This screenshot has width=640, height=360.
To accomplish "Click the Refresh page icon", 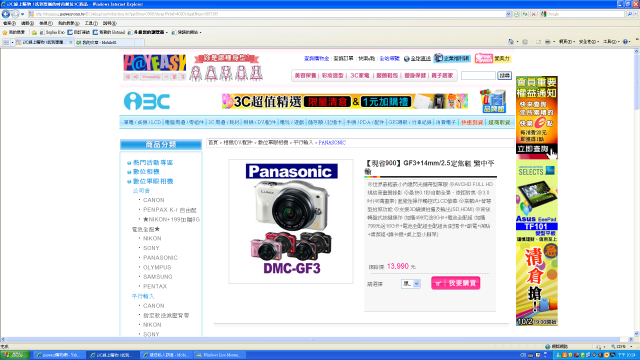I will click(525, 14).
